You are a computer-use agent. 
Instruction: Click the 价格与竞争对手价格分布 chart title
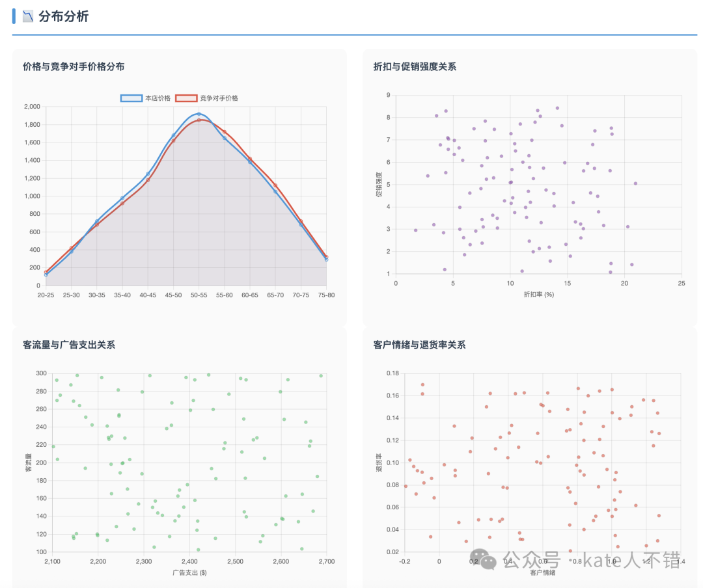coord(74,66)
